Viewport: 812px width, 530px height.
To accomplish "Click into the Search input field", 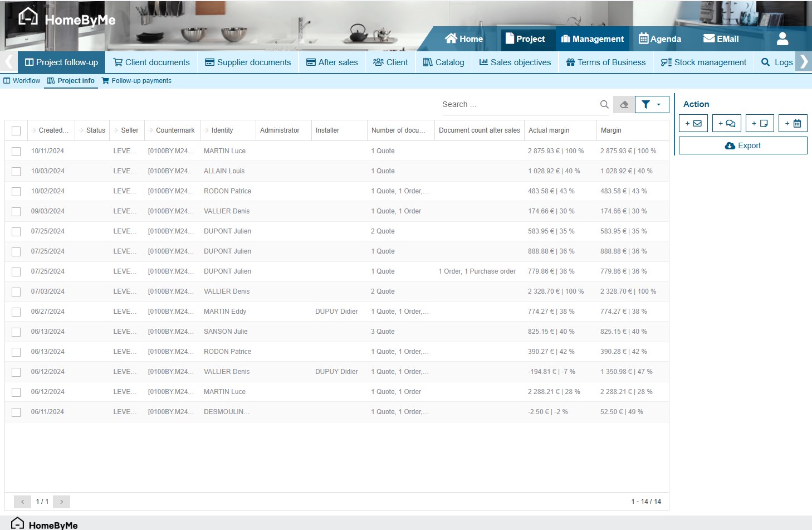I will point(518,105).
